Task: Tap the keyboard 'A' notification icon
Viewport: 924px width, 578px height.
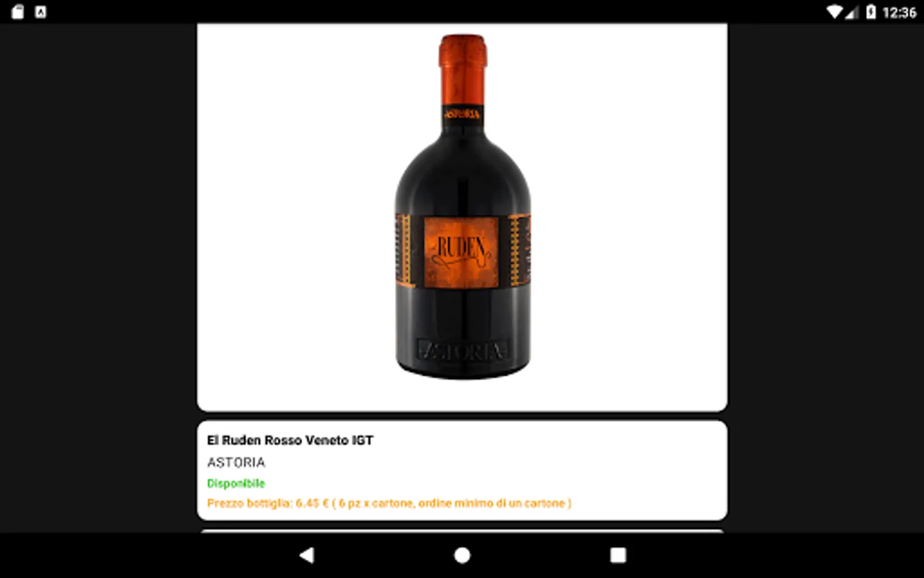Action: (40, 12)
